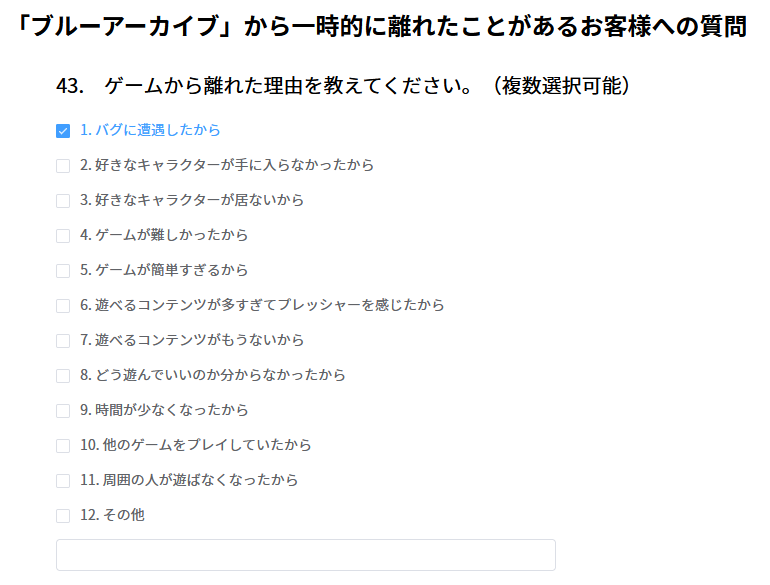Enable 遊べるコンテンツがもうないから option
The height and width of the screenshot is (585, 770).
click(63, 341)
